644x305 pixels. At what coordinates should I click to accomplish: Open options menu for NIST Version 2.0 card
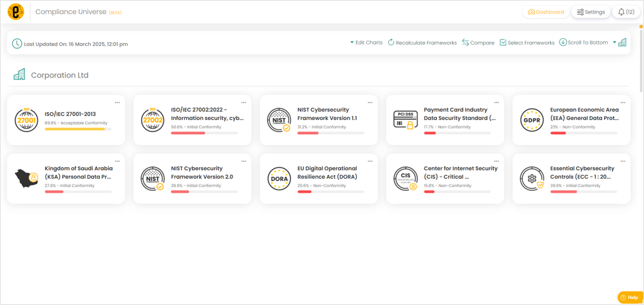[x=243, y=161]
